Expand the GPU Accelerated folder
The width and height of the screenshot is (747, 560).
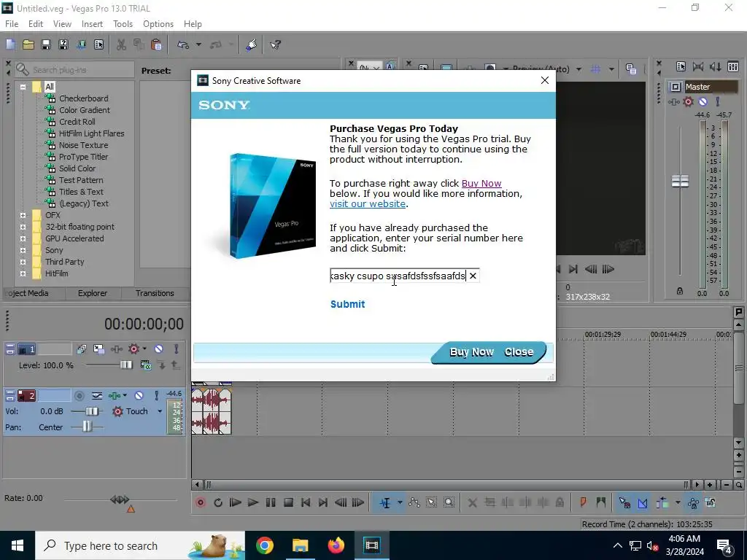pos(23,238)
